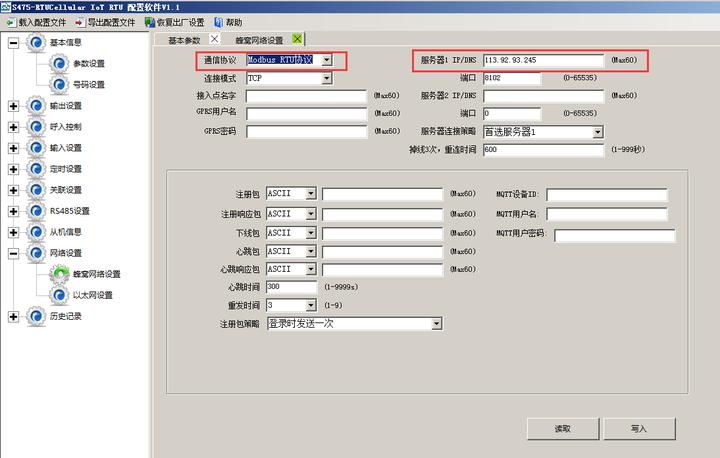Click the 载入配置文件 toolbar icon
This screenshot has width=720, height=458.
click(x=11, y=22)
